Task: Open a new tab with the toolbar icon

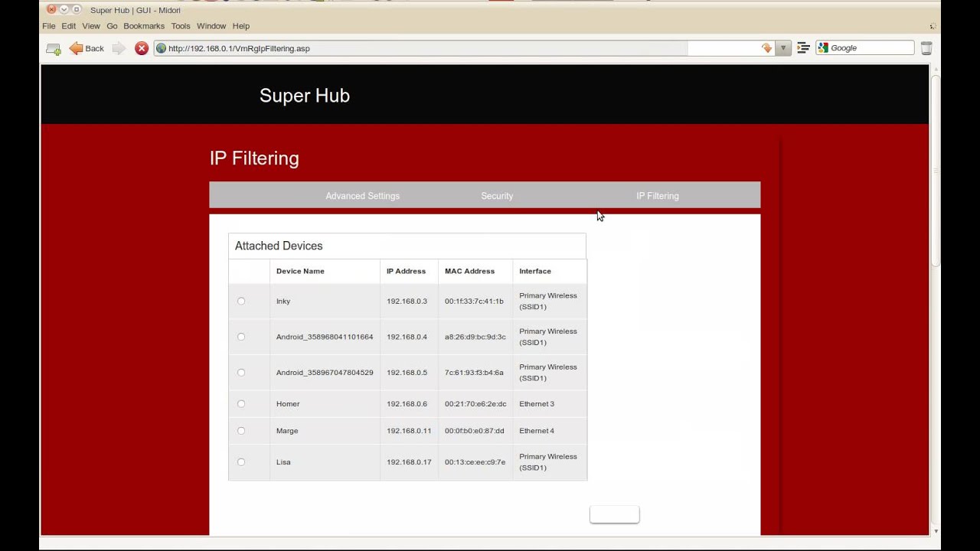Action: (54, 48)
